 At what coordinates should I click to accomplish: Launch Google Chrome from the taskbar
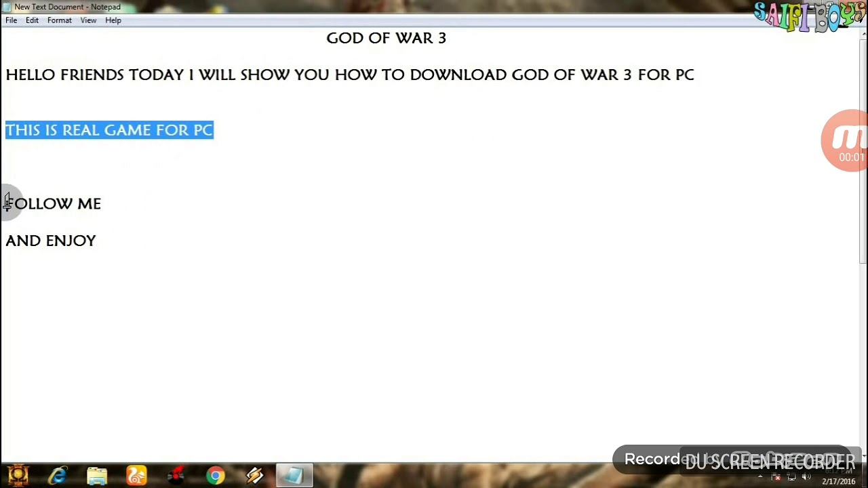[216, 476]
